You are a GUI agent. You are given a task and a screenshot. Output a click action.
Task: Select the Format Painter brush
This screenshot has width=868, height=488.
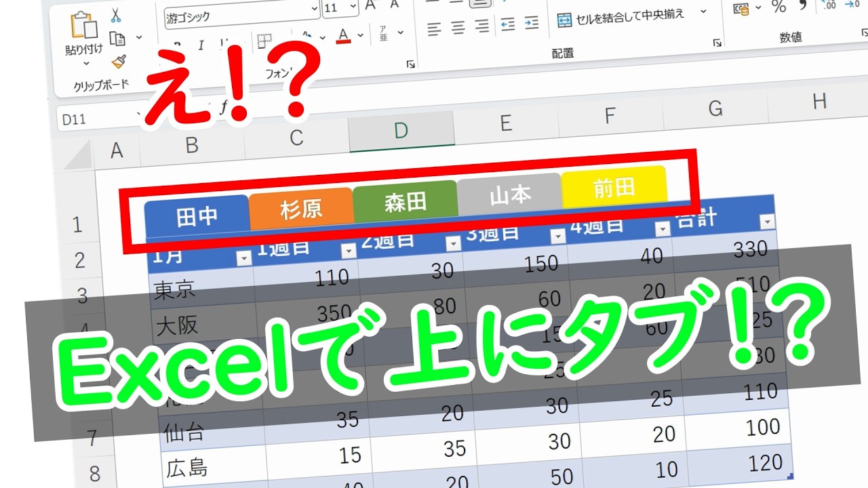(119, 62)
